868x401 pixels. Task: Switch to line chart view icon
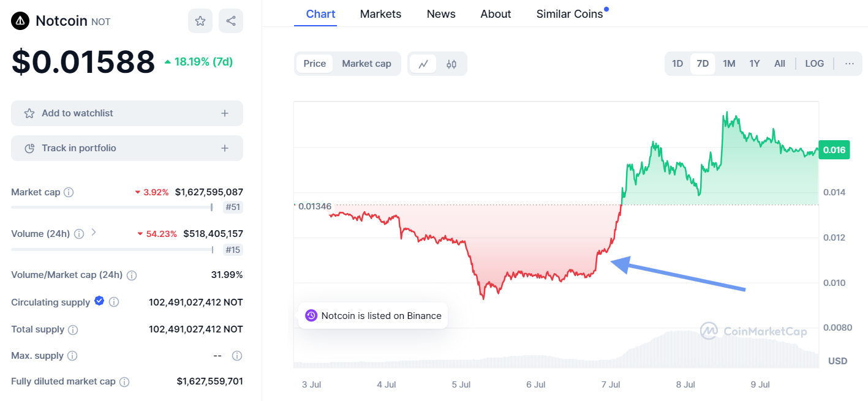click(x=423, y=64)
